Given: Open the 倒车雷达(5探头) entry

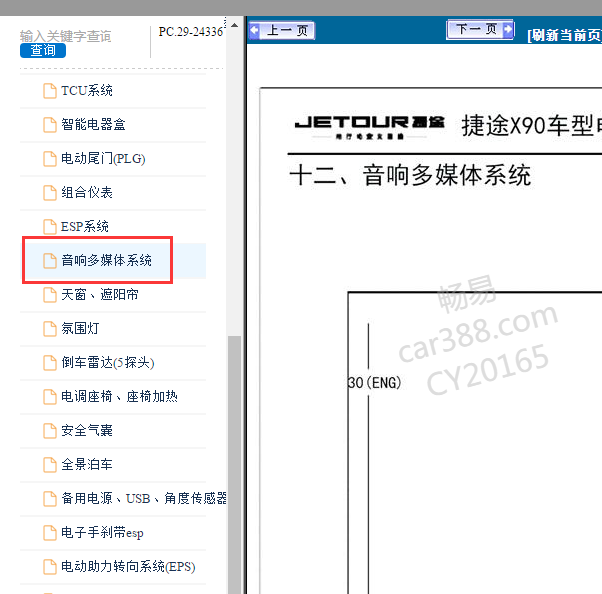Looking at the screenshot, I should [x=108, y=362].
